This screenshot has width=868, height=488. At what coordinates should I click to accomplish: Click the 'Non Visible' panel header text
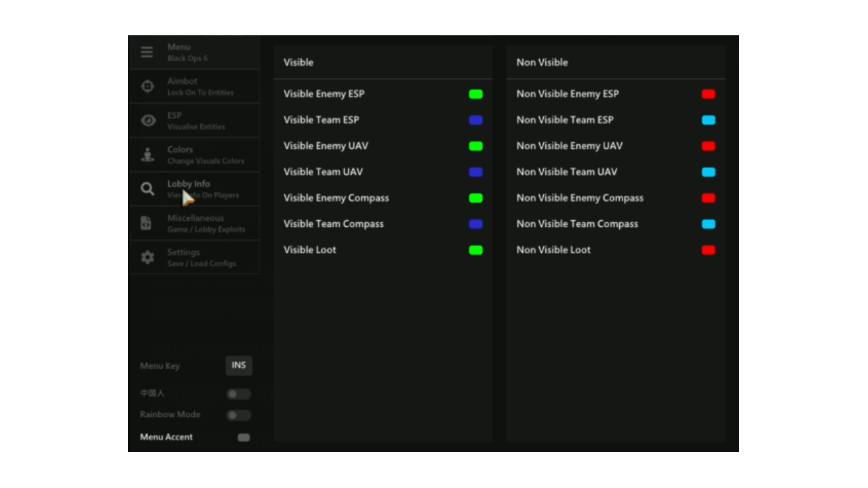coord(542,62)
